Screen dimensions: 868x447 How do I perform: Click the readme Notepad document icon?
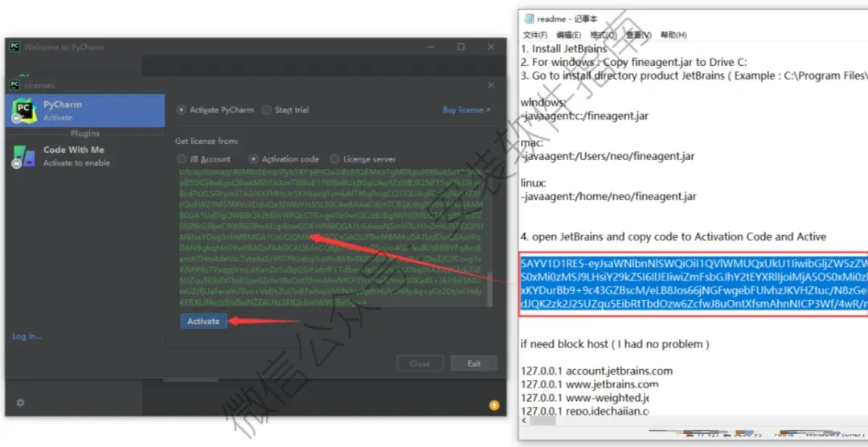pos(528,19)
